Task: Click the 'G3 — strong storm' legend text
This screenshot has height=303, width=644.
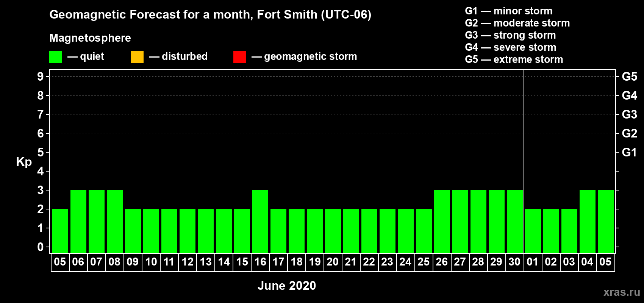Action: click(x=510, y=35)
